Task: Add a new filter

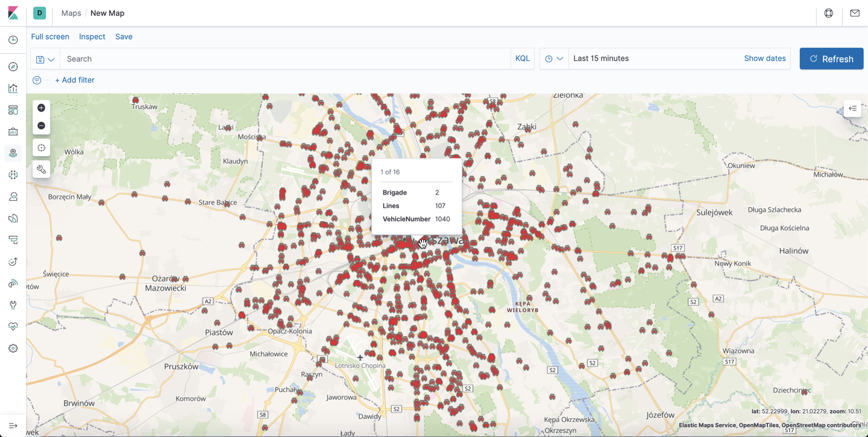Action: (x=75, y=80)
